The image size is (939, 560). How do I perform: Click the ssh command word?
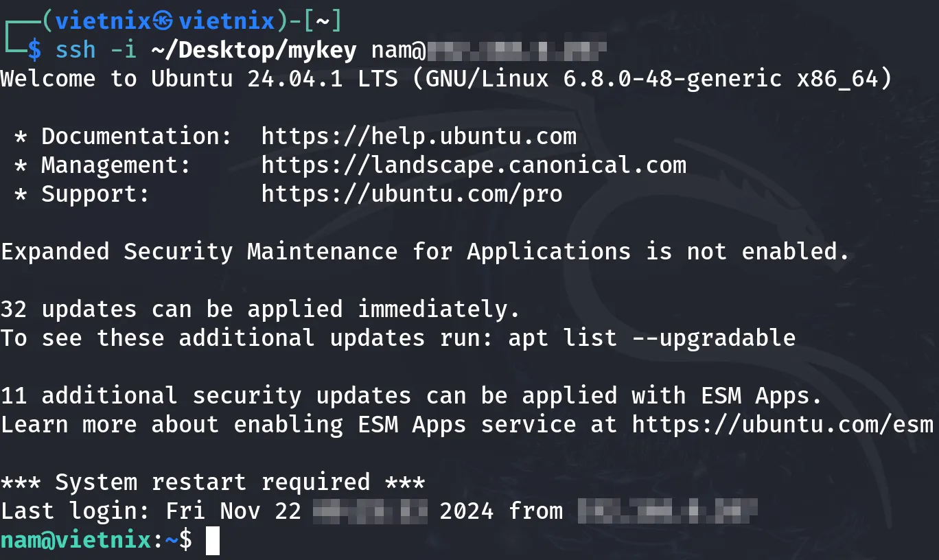[76, 50]
